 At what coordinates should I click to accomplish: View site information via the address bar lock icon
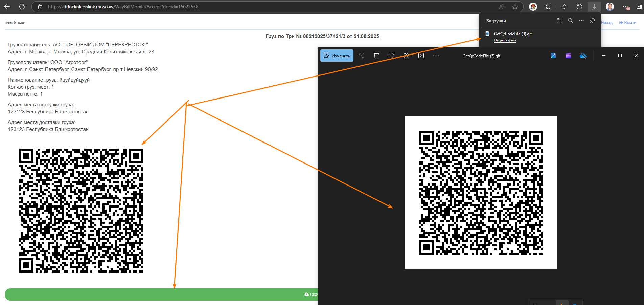(40, 7)
